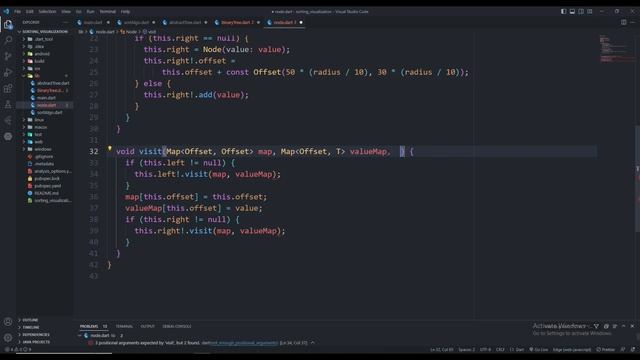This screenshot has width=640, height=360.
Task: Toggle the secondary sidebar layout icon
Action: (x=581, y=11)
